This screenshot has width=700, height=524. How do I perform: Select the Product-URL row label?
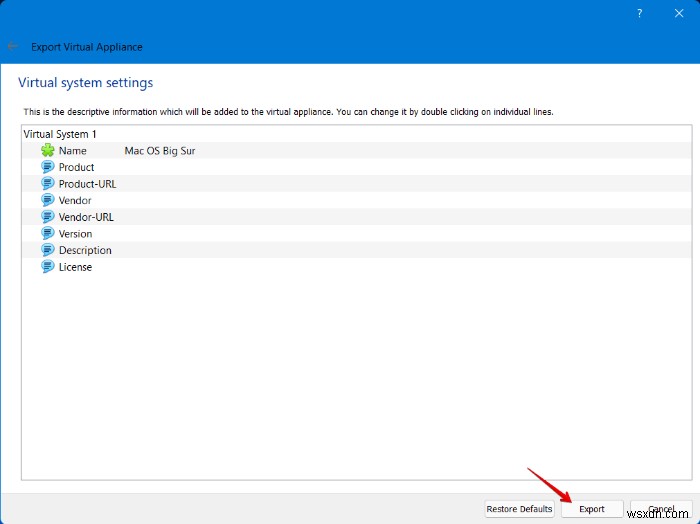tap(88, 184)
